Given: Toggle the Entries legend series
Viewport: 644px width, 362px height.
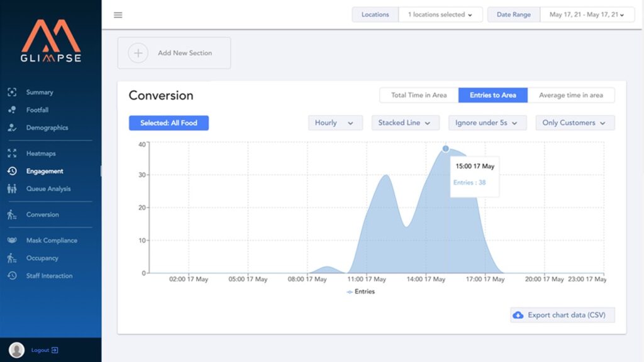Looking at the screenshot, I should [360, 292].
